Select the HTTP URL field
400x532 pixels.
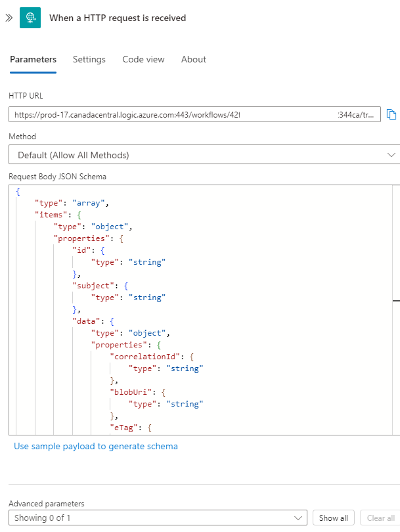click(194, 115)
